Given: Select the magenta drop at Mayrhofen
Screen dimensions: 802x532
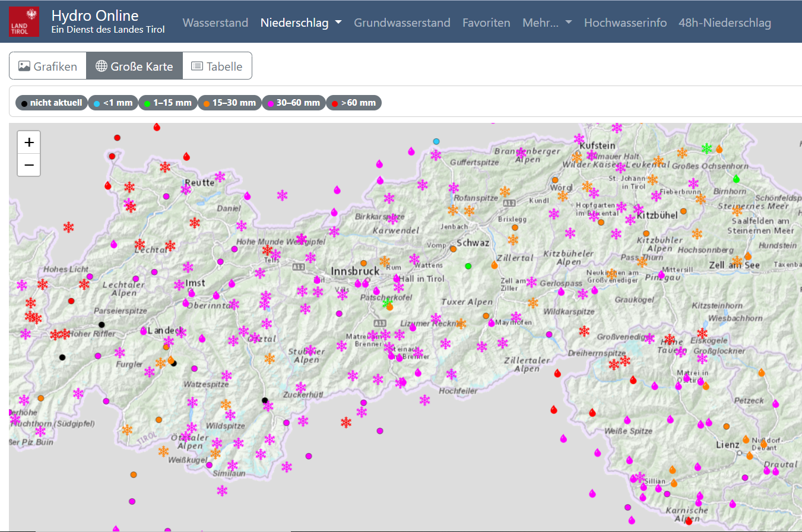Looking at the screenshot, I should 492,322.
